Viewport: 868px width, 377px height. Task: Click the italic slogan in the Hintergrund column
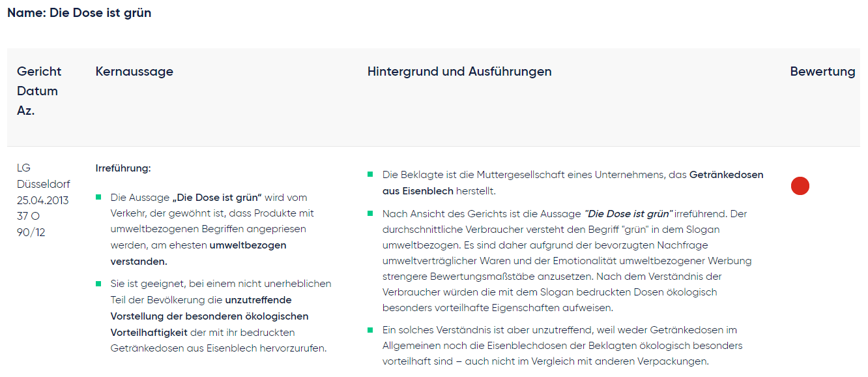[x=629, y=214]
